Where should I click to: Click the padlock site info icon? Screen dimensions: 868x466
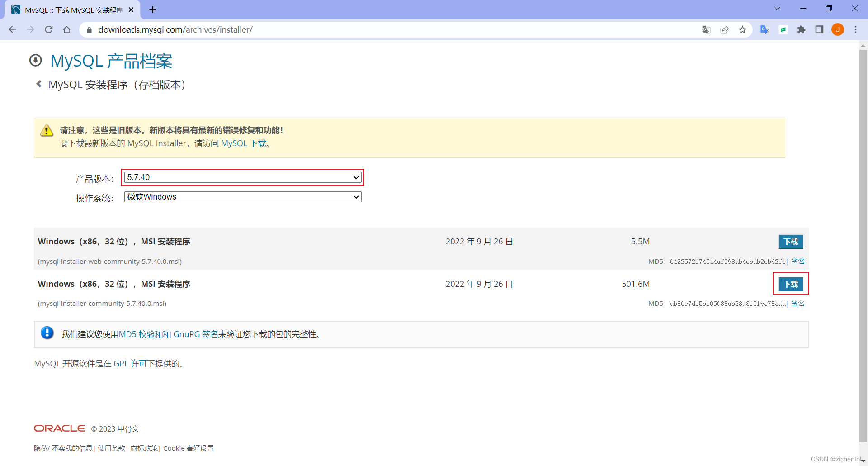pos(89,30)
